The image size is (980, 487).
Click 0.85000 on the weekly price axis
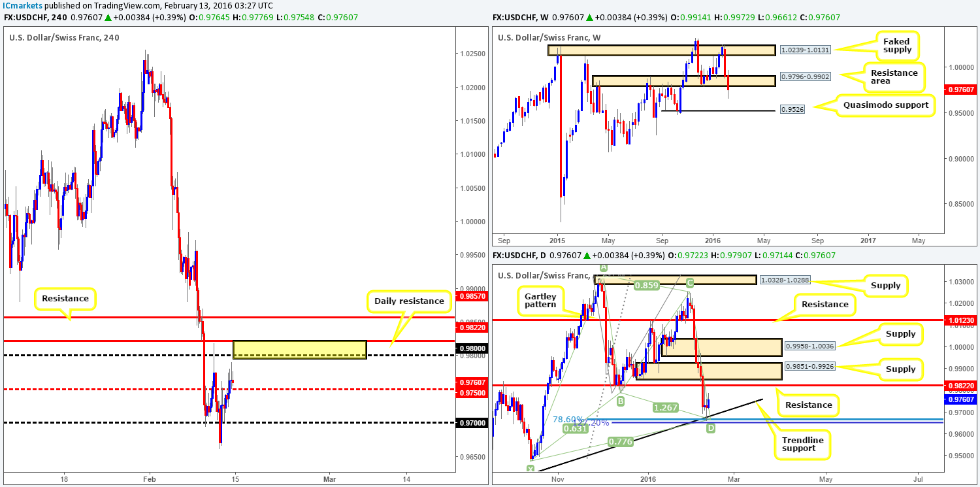[x=960, y=203]
